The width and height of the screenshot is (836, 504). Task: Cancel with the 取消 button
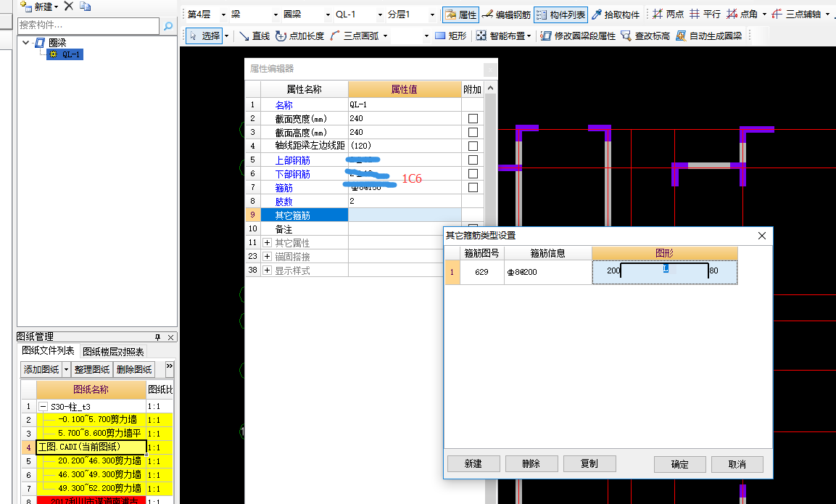point(737,465)
